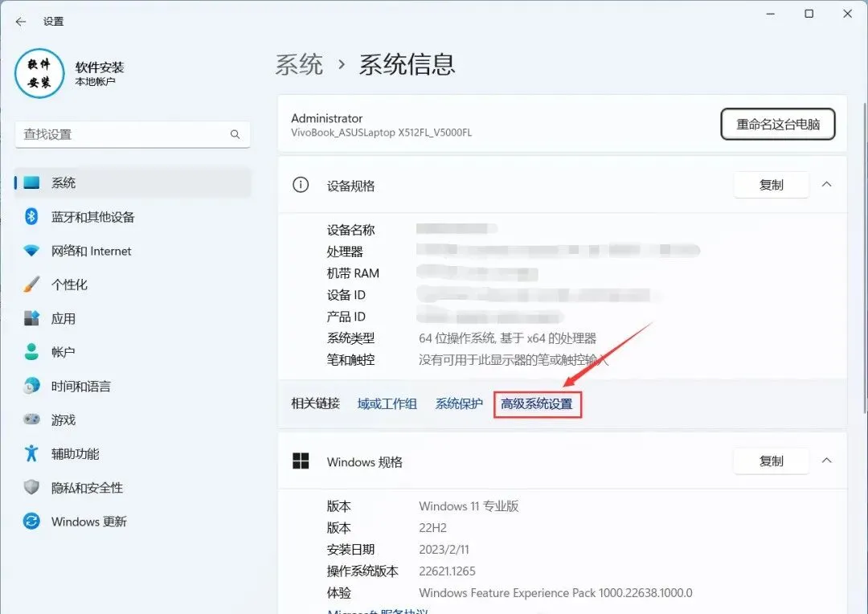Go to 个性化 settings

[133, 284]
